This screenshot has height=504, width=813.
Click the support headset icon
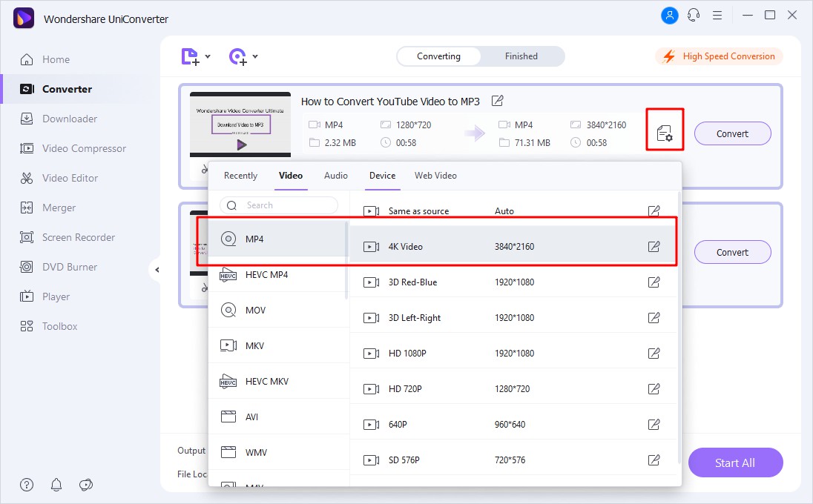point(693,14)
